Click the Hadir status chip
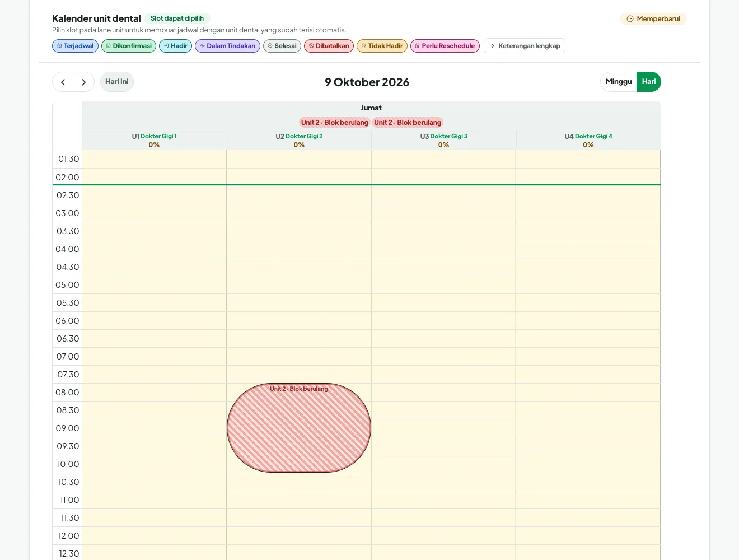This screenshot has width=739, height=560. click(x=175, y=46)
